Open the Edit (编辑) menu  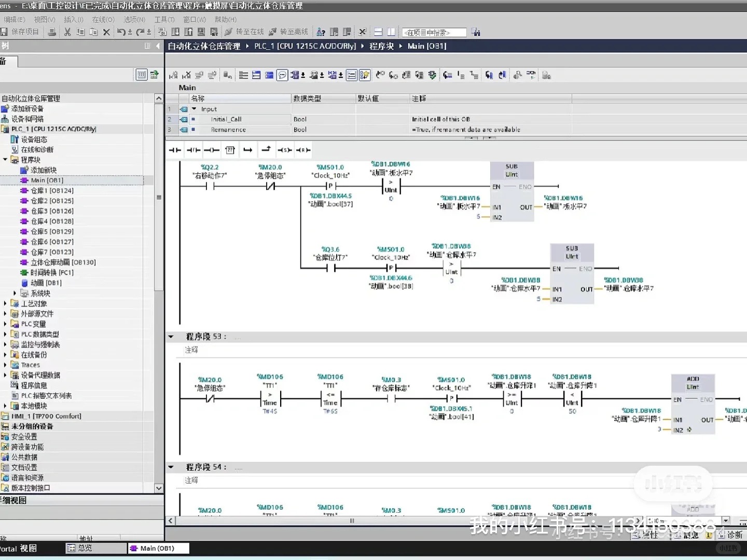[14, 20]
